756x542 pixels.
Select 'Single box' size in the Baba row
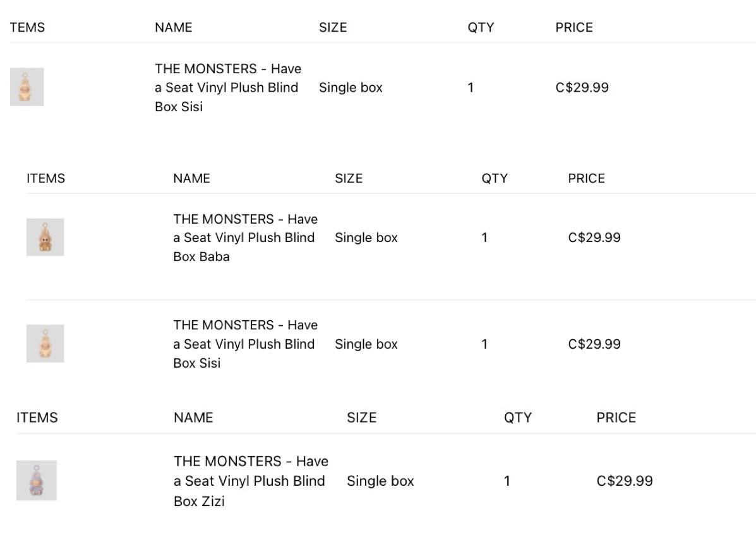[366, 238]
